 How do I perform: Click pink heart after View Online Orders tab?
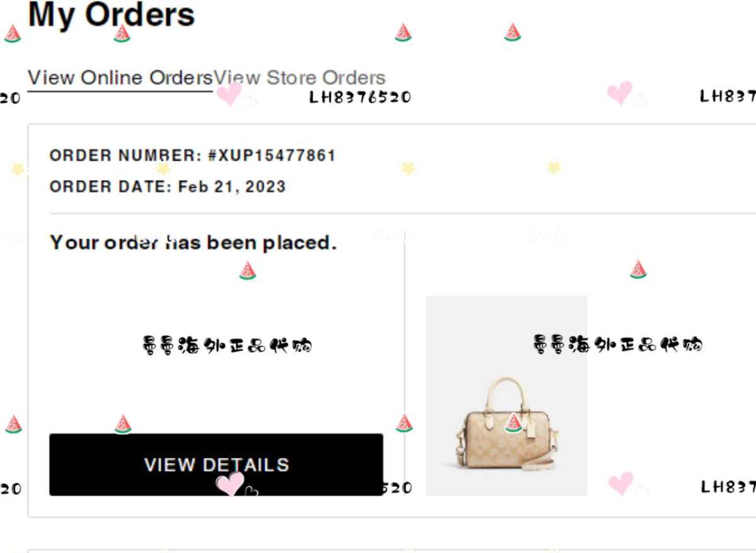(229, 94)
